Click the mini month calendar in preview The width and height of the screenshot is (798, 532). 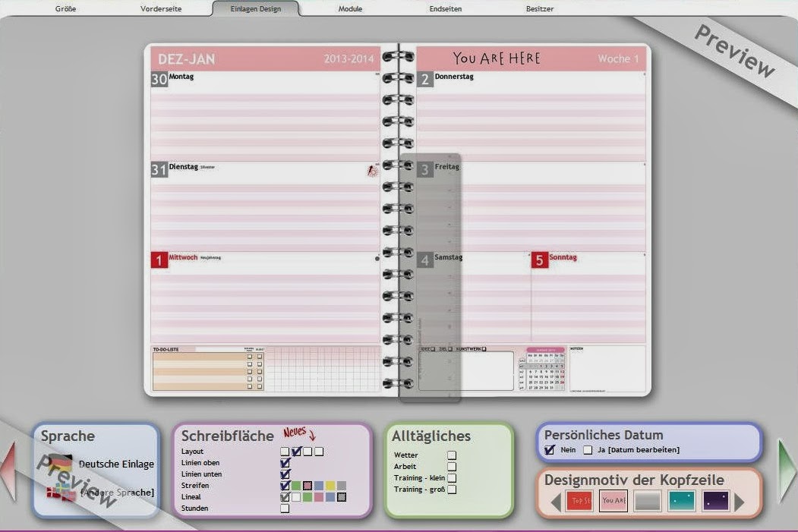click(542, 370)
